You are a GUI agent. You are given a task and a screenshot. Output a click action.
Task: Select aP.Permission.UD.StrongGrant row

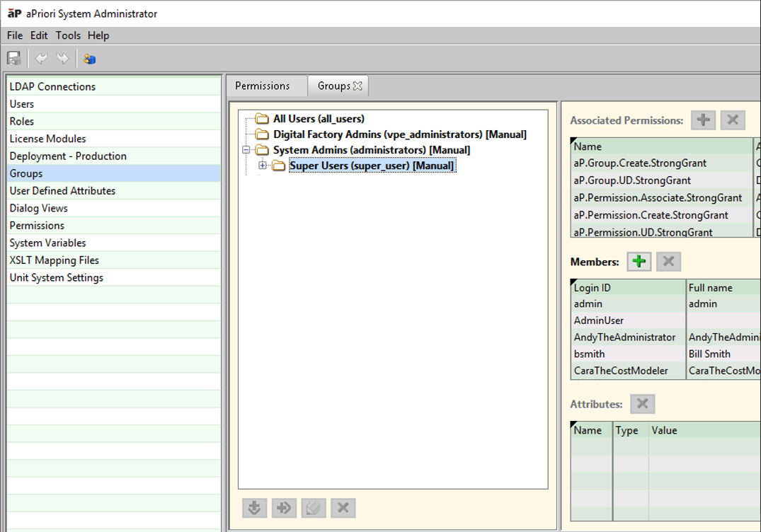(x=662, y=231)
